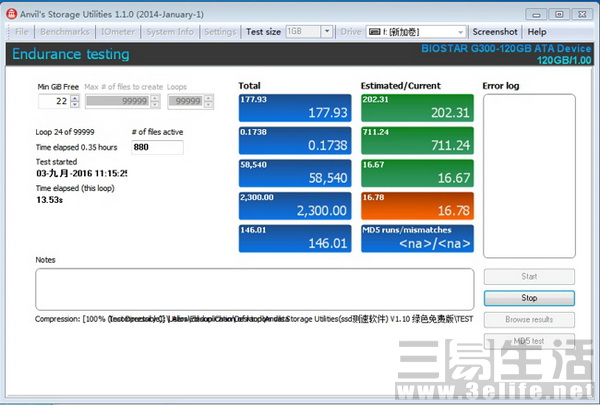Click the Loop 24 of 99999 text
Viewport: 600px width, 405px height.
click(x=65, y=132)
